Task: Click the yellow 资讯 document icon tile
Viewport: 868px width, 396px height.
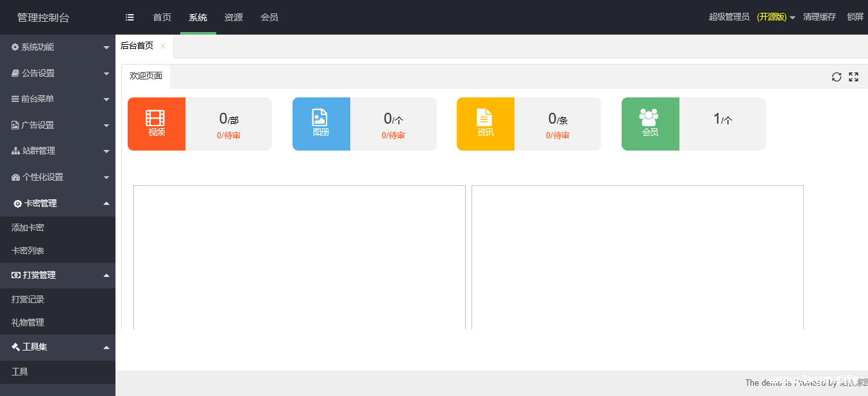Action: [486, 124]
